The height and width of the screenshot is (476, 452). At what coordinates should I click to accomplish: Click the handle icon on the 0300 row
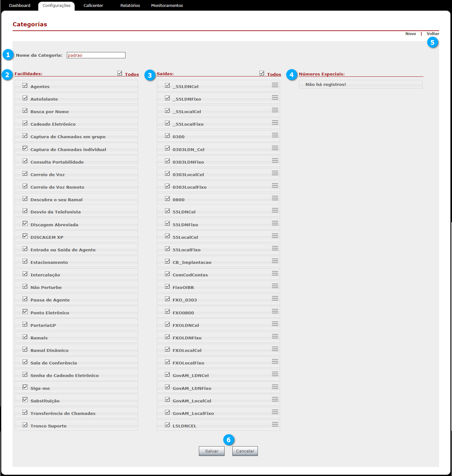275,135
